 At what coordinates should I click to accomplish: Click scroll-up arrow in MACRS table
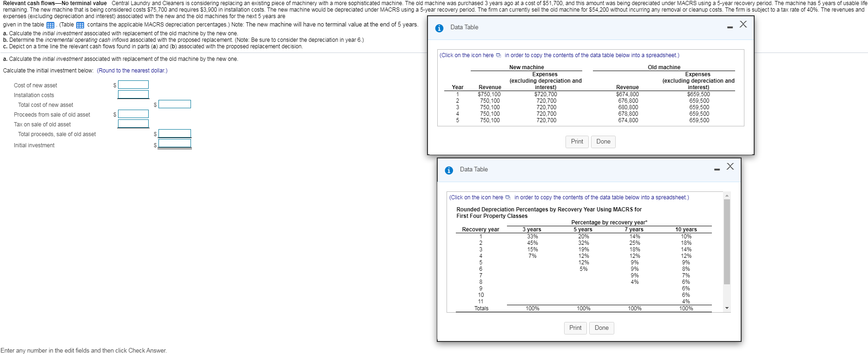(727, 195)
